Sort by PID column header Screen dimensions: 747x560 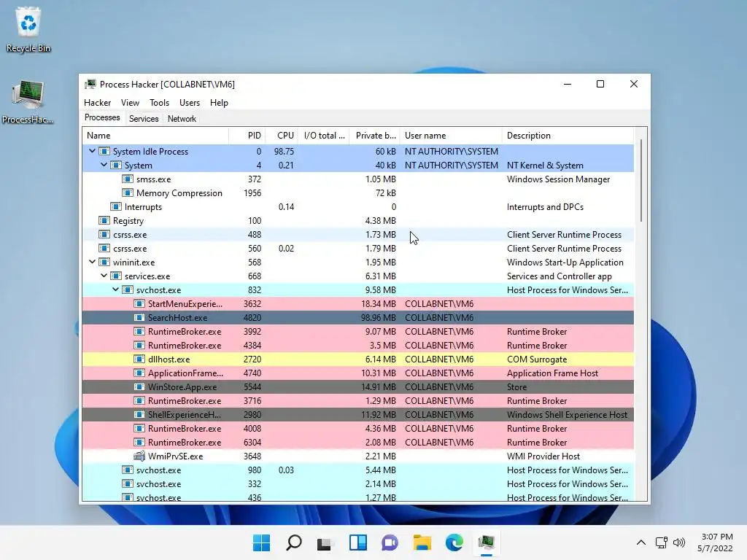point(247,135)
